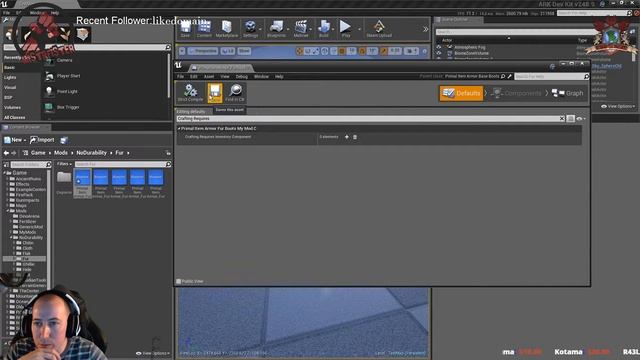The height and width of the screenshot is (360, 640).
Task: Add an element to the Crafting Requires array
Action: click(347, 137)
